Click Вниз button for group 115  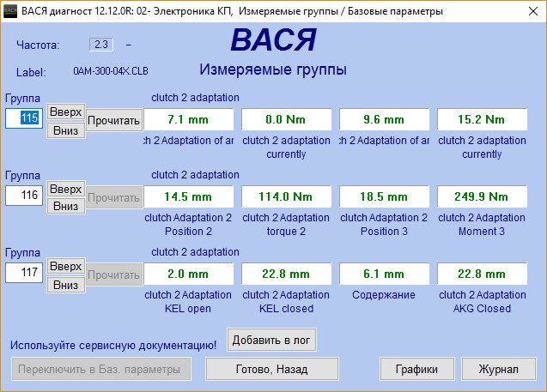click(66, 129)
